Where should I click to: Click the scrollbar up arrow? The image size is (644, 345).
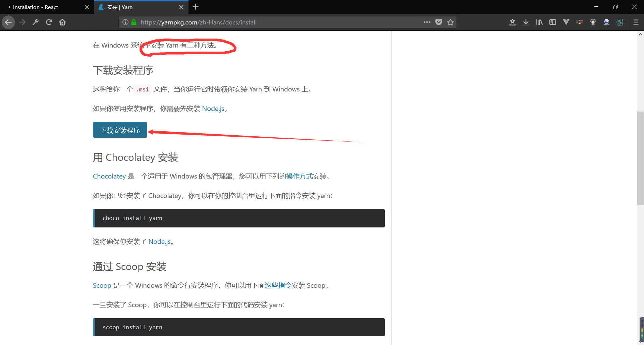640,34
